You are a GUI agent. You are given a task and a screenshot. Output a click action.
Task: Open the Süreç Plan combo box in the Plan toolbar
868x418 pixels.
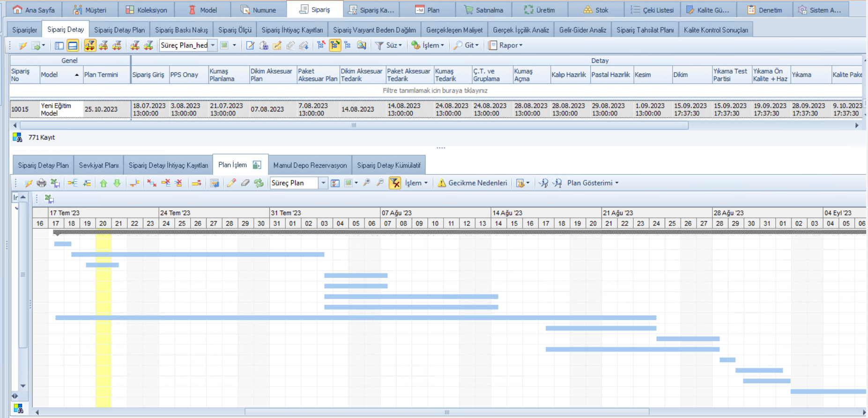pyautogui.click(x=298, y=183)
